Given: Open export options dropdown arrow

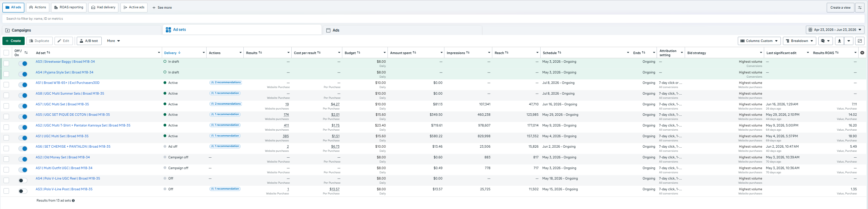Looking at the screenshot, I should click(x=849, y=41).
